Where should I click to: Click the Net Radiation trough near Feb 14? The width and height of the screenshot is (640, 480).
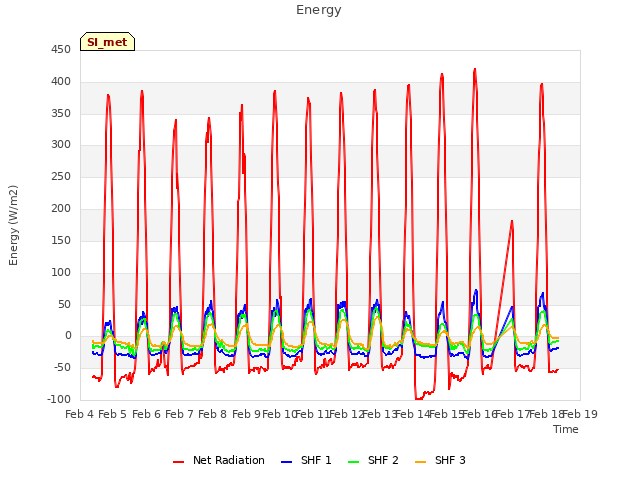tap(418, 398)
